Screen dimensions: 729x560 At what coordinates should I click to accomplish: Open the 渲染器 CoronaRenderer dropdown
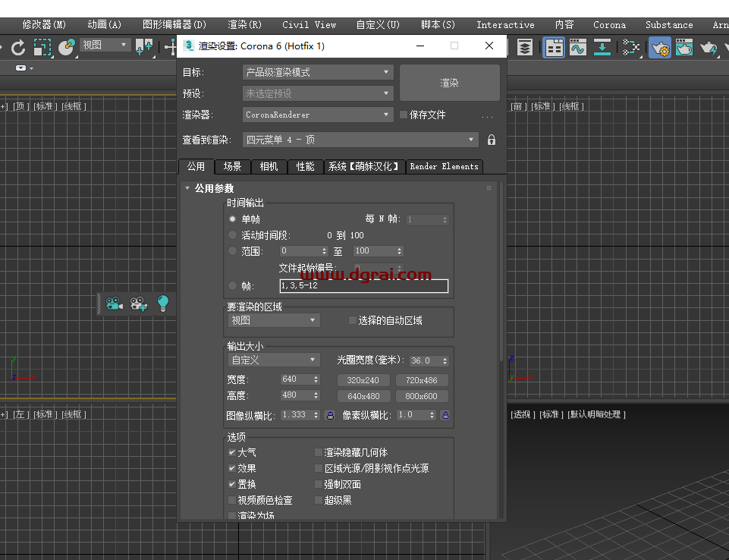(x=318, y=115)
